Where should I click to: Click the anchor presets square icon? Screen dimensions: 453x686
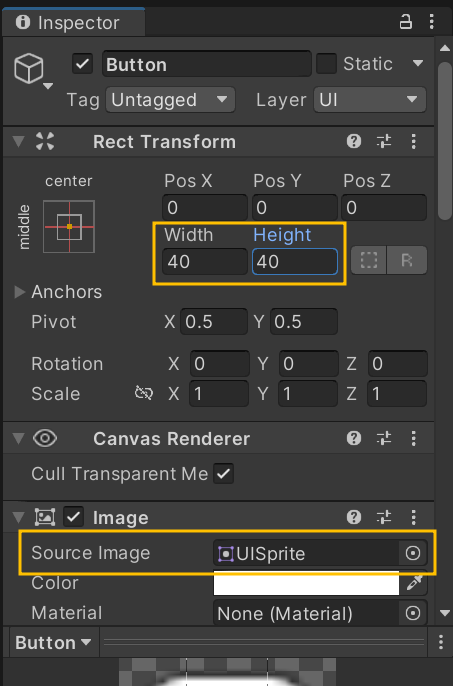(69, 227)
